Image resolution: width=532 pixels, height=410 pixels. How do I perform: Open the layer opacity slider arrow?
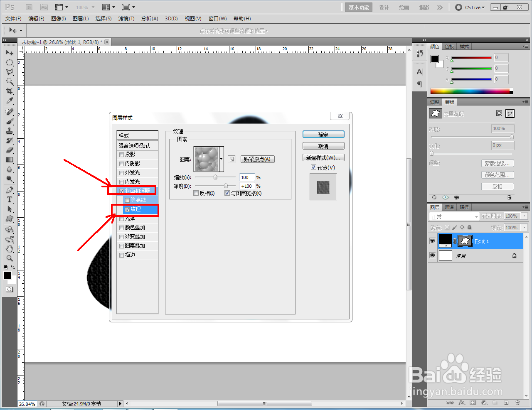coord(525,216)
